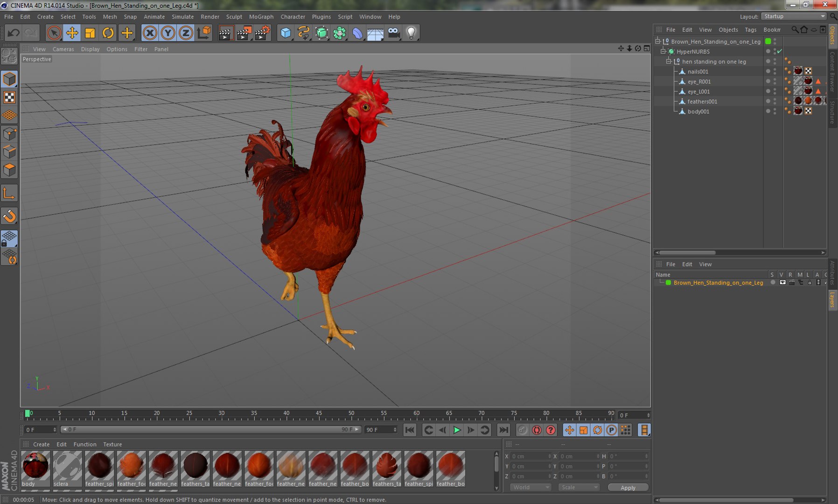Open the viewport Cameras menu
The width and height of the screenshot is (838, 504).
pos(63,49)
